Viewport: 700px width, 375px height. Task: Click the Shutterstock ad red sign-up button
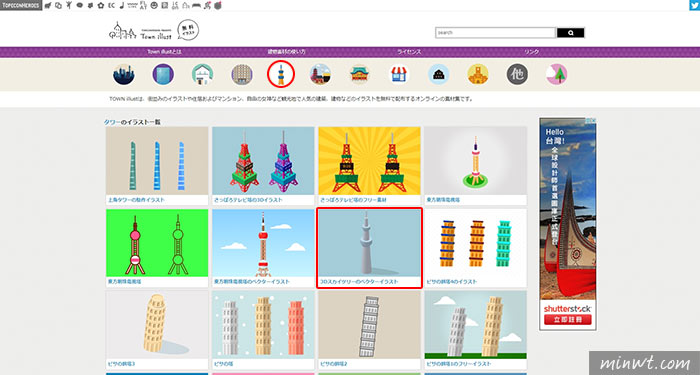[x=567, y=320]
